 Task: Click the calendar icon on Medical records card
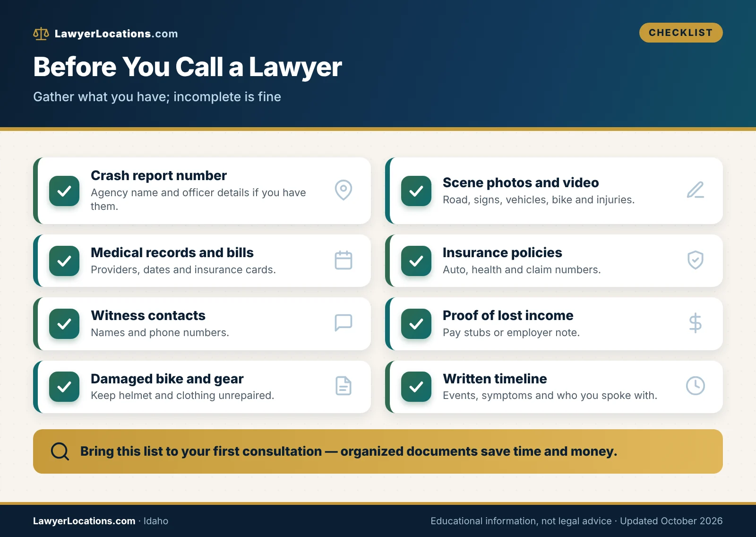coord(344,260)
